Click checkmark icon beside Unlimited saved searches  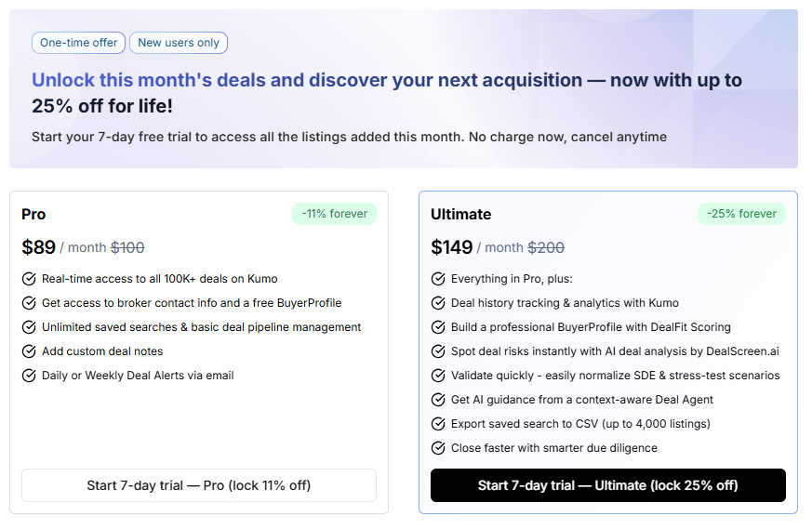29,327
